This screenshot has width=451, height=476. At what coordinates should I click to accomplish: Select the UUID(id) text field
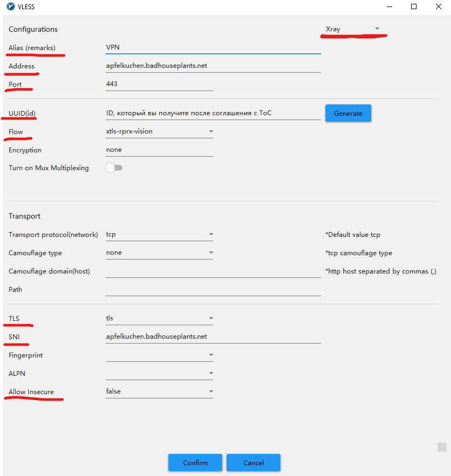[213, 113]
